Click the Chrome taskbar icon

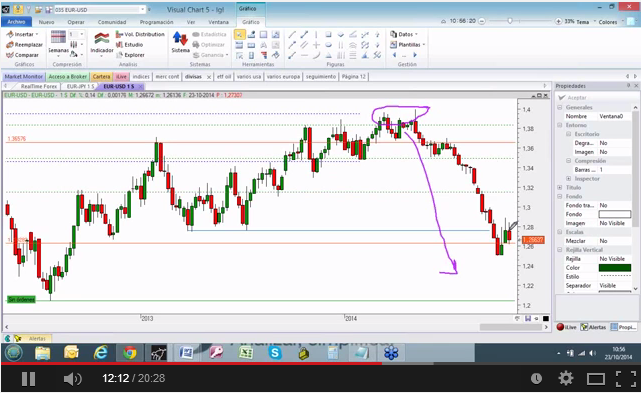[x=130, y=353]
